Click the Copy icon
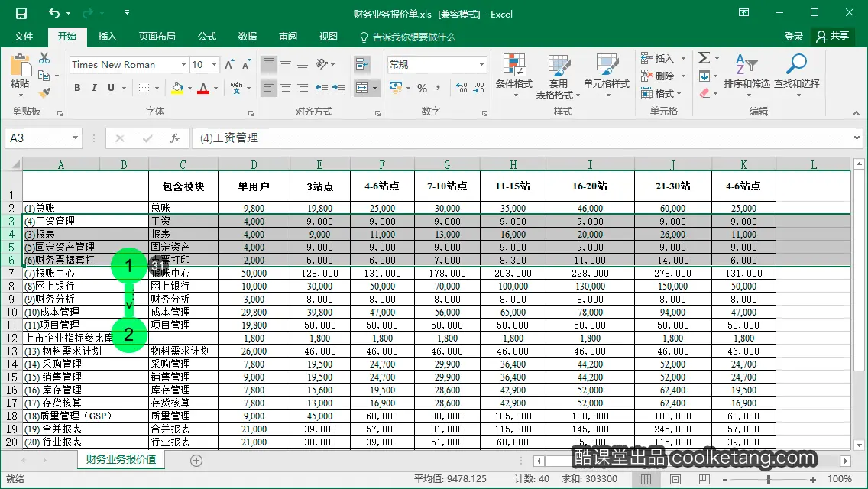 pos(44,76)
